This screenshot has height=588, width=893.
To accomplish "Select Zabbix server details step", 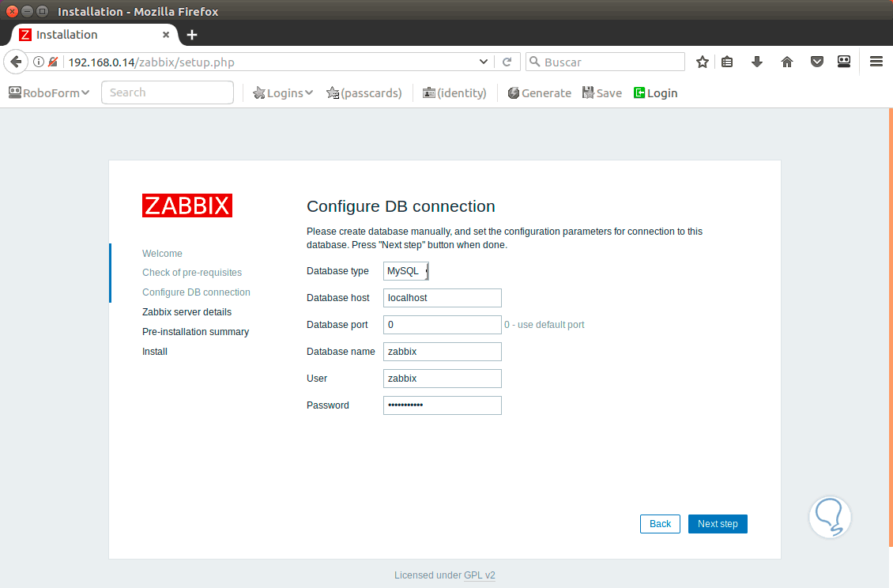I will 187,311.
